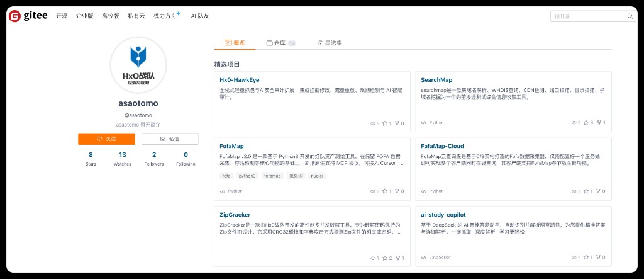Open the Hx0-HawkEye project link
Screen dimensions: 644x279
point(240,80)
